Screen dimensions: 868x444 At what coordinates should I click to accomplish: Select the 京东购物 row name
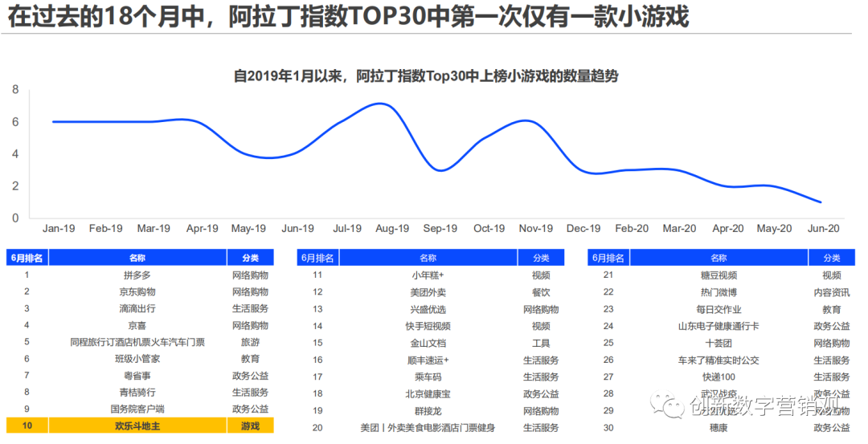(x=137, y=291)
